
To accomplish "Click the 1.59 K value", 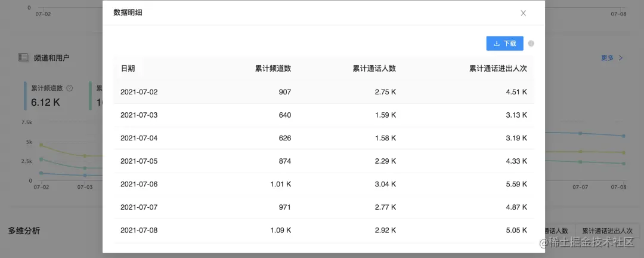I will pos(385,115).
